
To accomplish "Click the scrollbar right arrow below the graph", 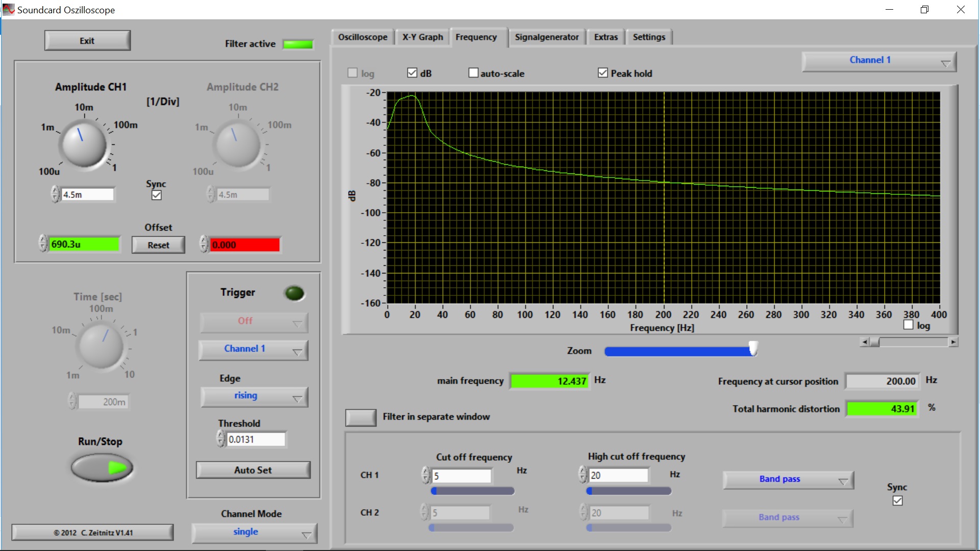I will pos(953,342).
